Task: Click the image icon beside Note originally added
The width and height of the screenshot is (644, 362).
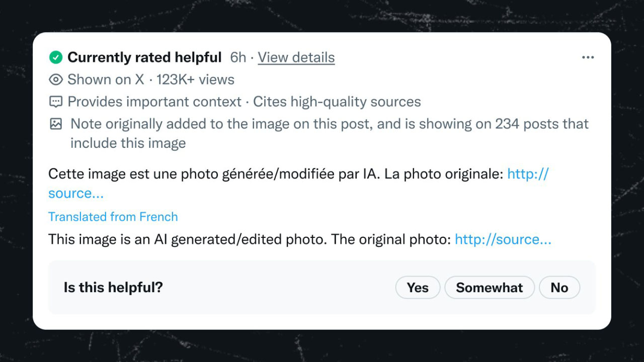Action: point(56,124)
